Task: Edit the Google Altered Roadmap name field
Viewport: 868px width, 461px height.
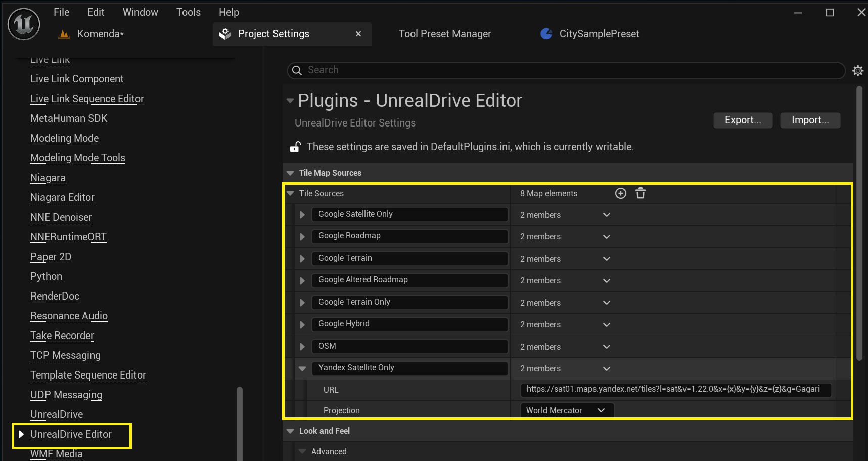Action: (x=409, y=280)
